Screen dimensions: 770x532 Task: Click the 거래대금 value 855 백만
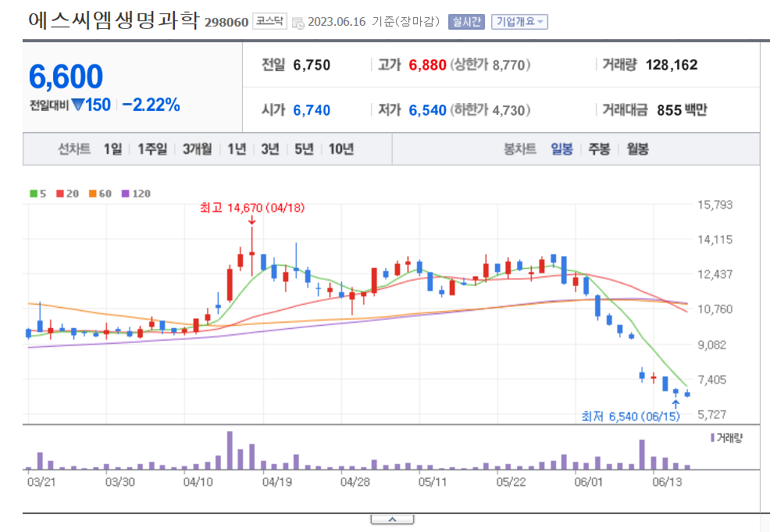[x=682, y=110]
